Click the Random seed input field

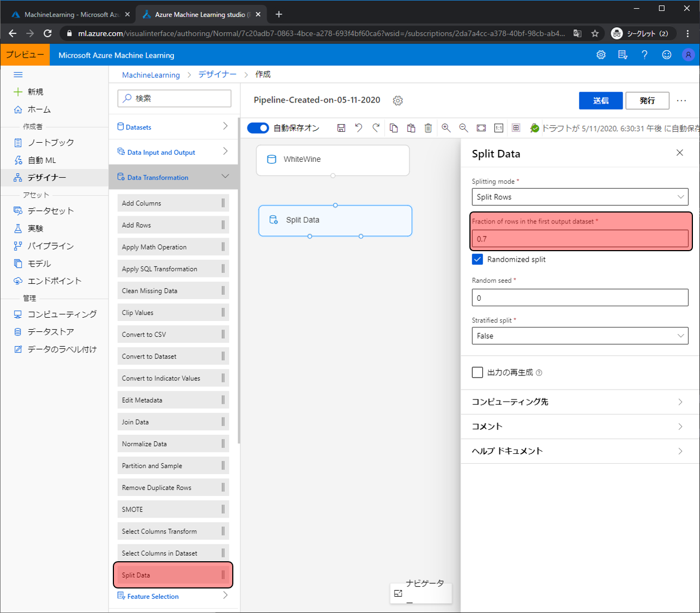580,298
